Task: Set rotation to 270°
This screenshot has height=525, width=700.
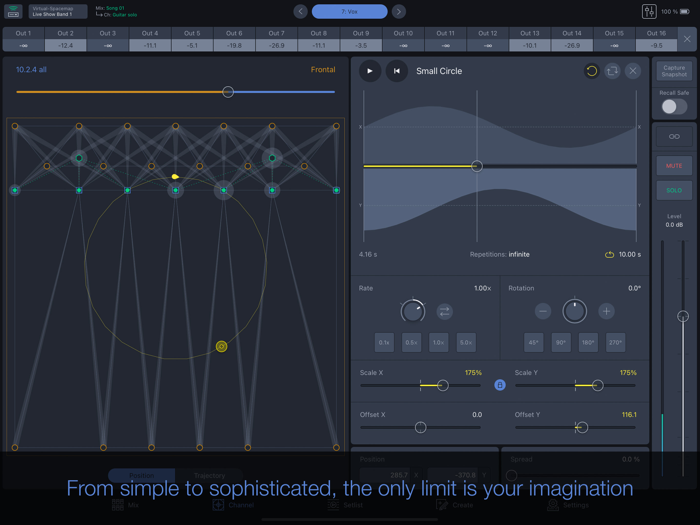Action: click(615, 342)
